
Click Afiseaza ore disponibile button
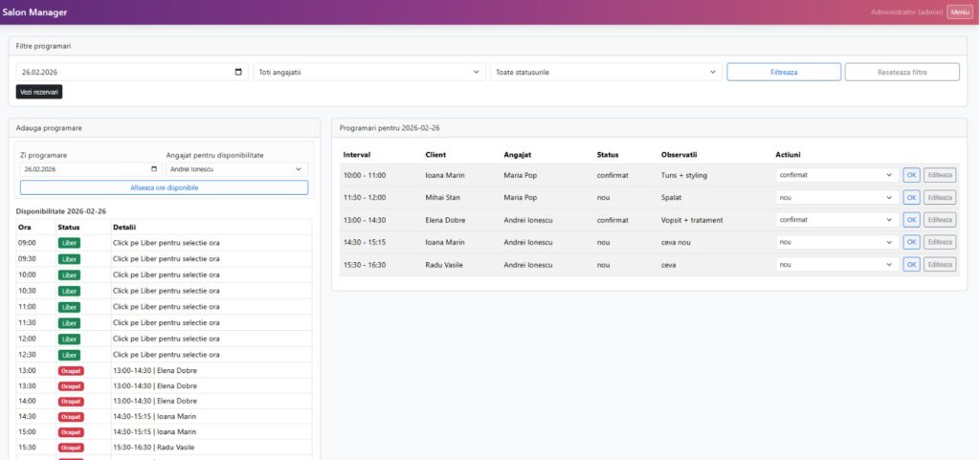pyautogui.click(x=165, y=188)
